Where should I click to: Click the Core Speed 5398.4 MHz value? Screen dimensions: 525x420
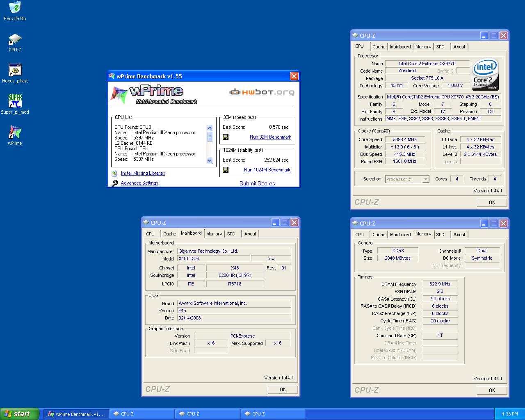coord(404,139)
